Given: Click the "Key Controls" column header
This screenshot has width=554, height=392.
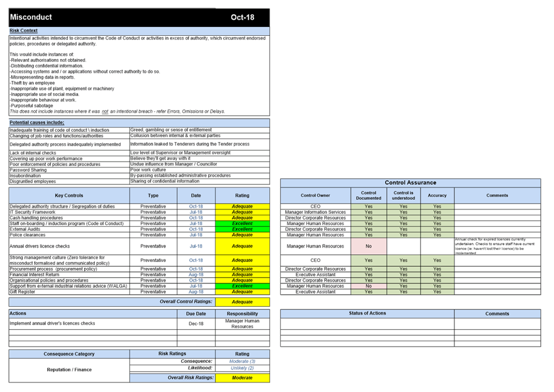Looking at the screenshot, I should coord(69,196).
